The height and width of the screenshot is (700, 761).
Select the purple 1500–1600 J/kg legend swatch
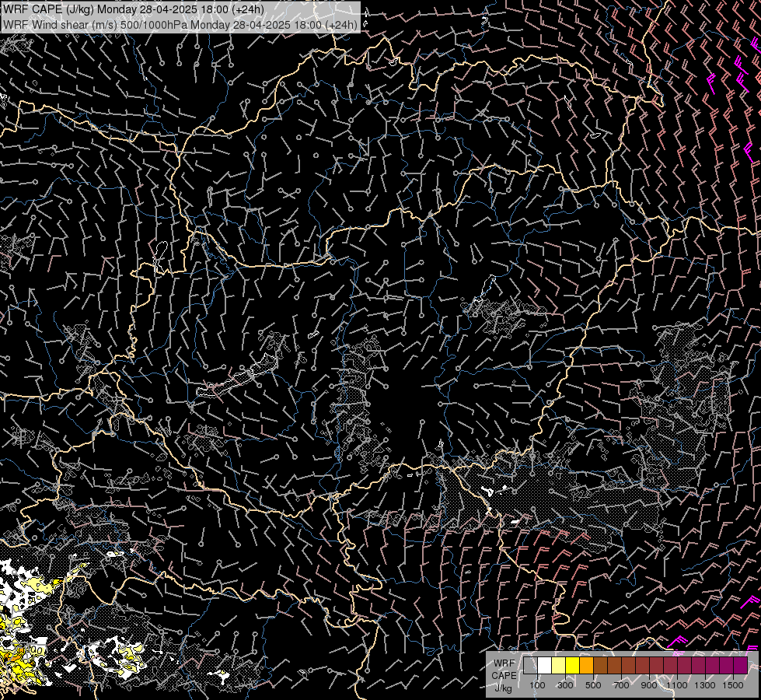(x=741, y=666)
